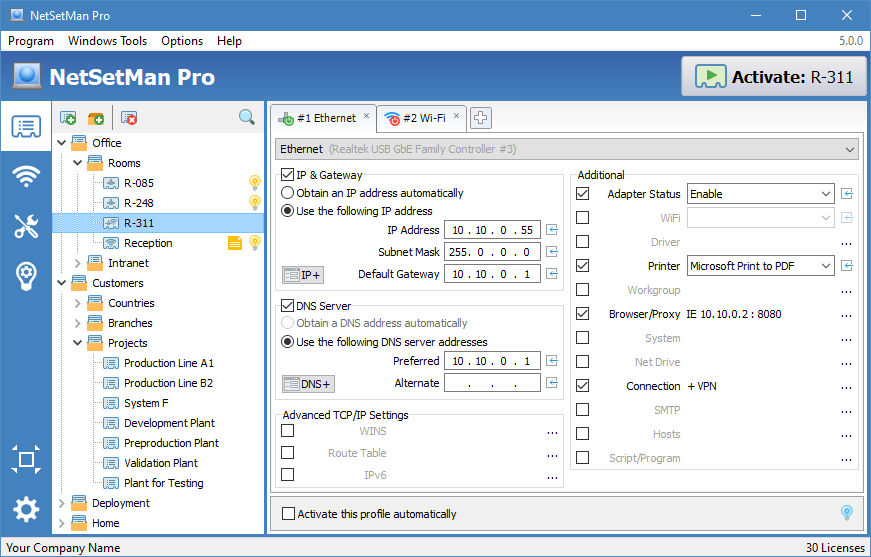Open Browser/Proxy settings ellipsis button

pos(846,314)
